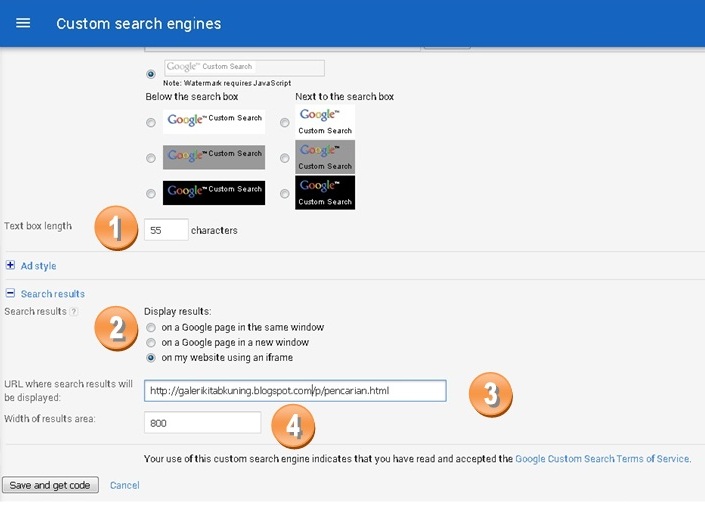Click the white Google Custom Search horizontal logo thumbnail
The height and width of the screenshot is (505, 705).
click(214, 122)
